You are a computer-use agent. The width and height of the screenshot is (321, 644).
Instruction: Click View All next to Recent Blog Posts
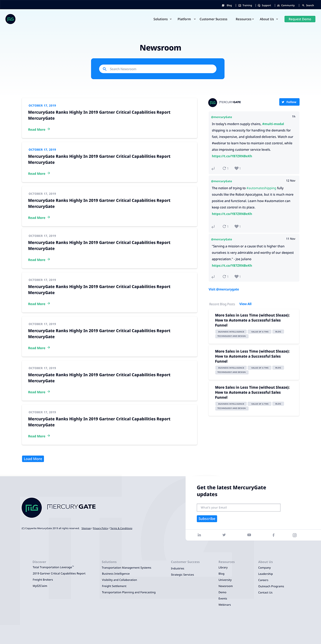[245, 304]
